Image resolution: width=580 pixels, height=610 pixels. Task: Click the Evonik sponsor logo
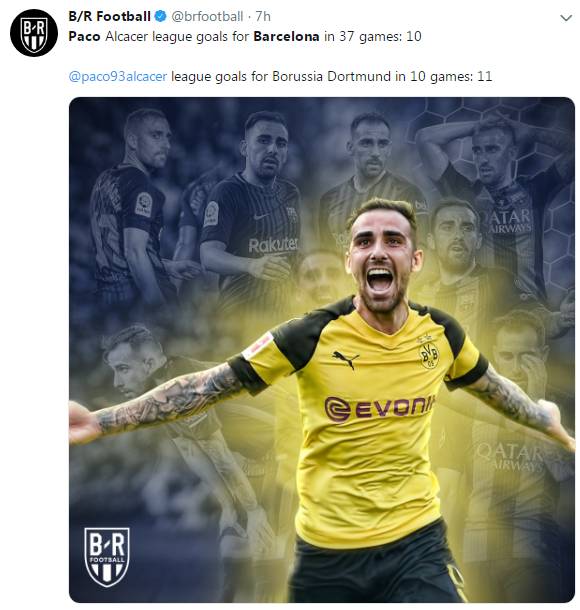(379, 408)
